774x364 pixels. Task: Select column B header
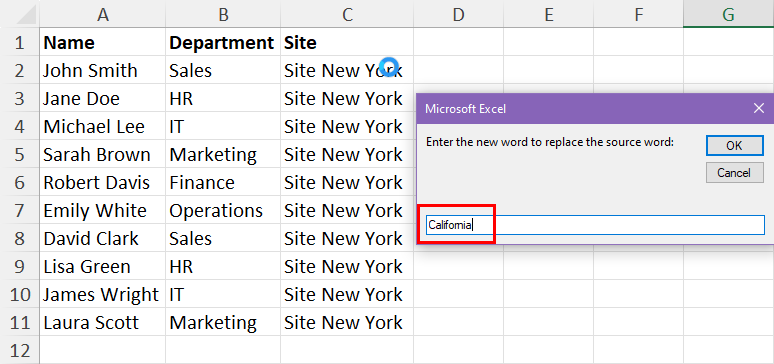pyautogui.click(x=223, y=14)
